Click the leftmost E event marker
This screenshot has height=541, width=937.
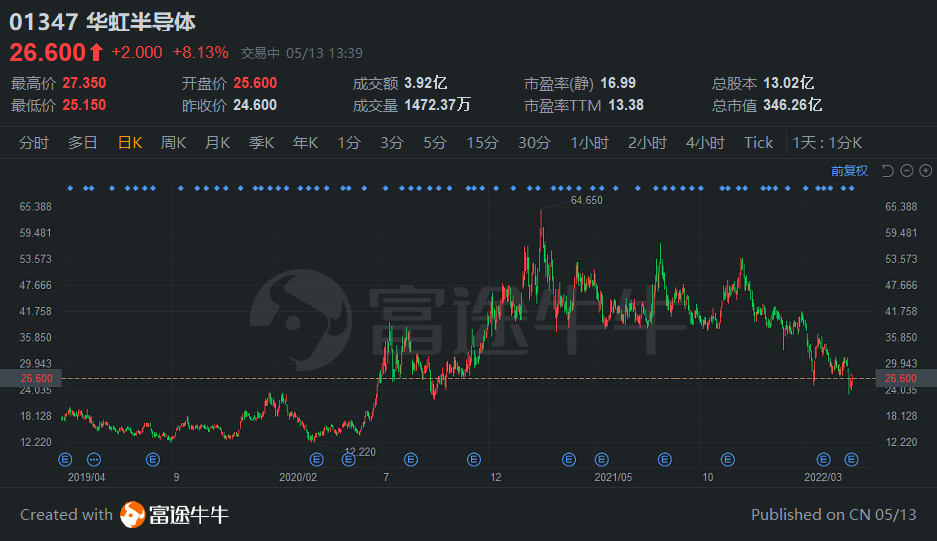pos(65,459)
